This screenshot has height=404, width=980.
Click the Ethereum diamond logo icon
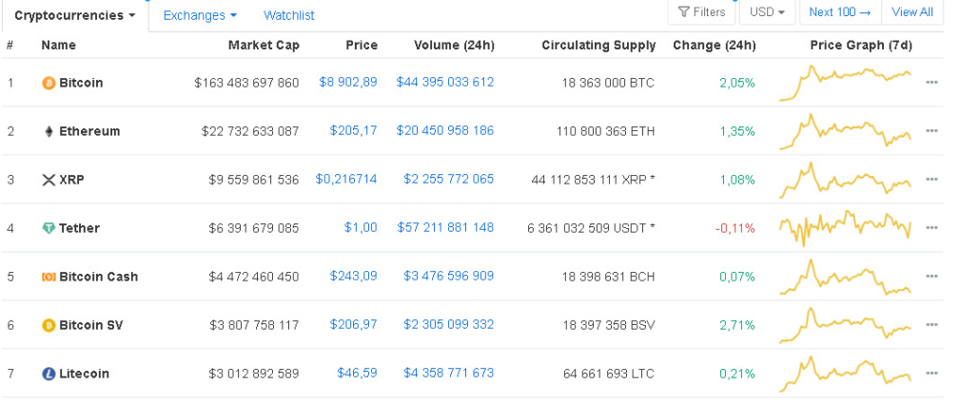(49, 131)
